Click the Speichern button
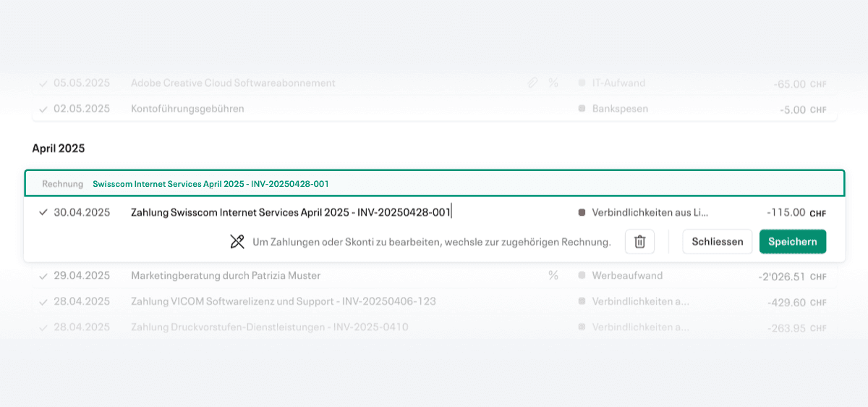 793,242
